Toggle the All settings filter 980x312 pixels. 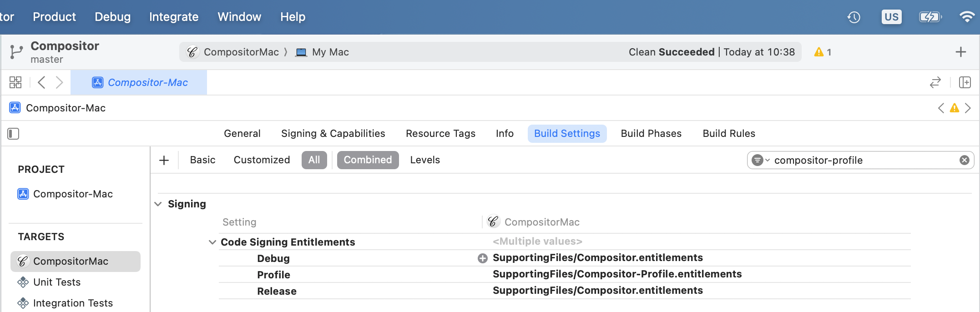click(314, 160)
